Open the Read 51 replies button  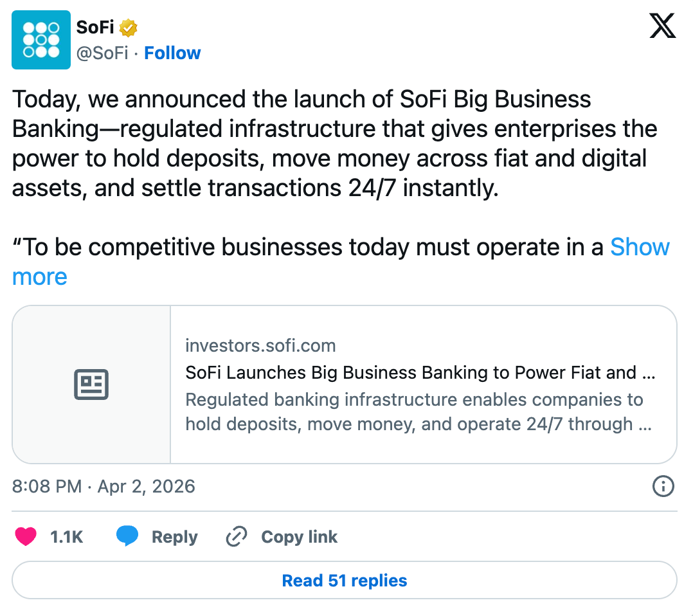coord(345,581)
